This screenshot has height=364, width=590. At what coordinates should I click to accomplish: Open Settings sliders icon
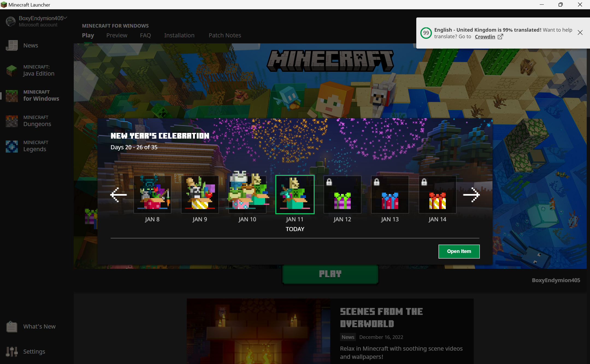[x=12, y=352]
